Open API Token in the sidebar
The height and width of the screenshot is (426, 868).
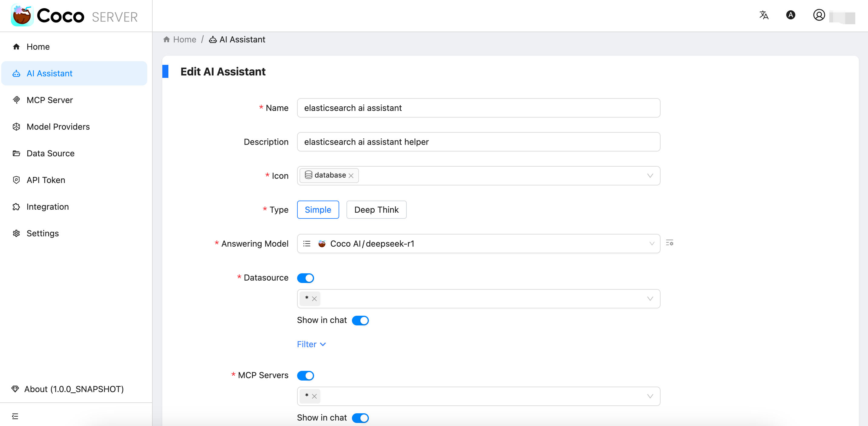(x=74, y=180)
